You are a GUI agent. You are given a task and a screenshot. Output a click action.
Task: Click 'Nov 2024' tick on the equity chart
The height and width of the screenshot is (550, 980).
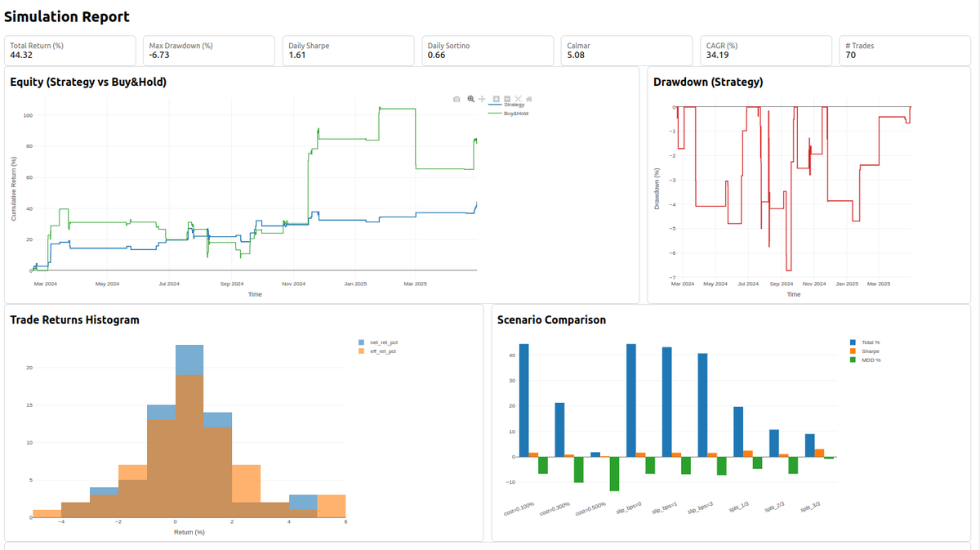(x=293, y=284)
